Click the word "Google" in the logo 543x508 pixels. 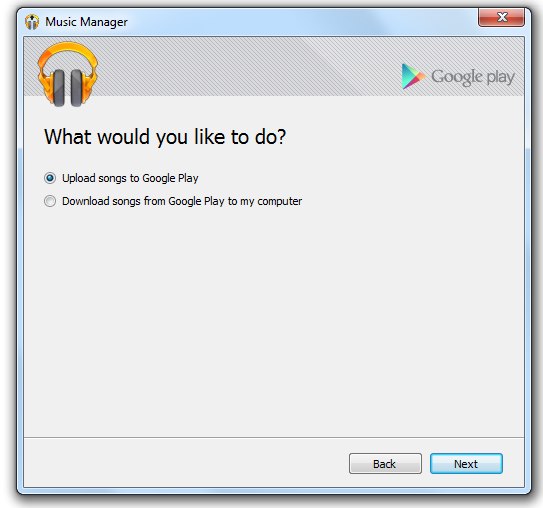pyautogui.click(x=457, y=77)
